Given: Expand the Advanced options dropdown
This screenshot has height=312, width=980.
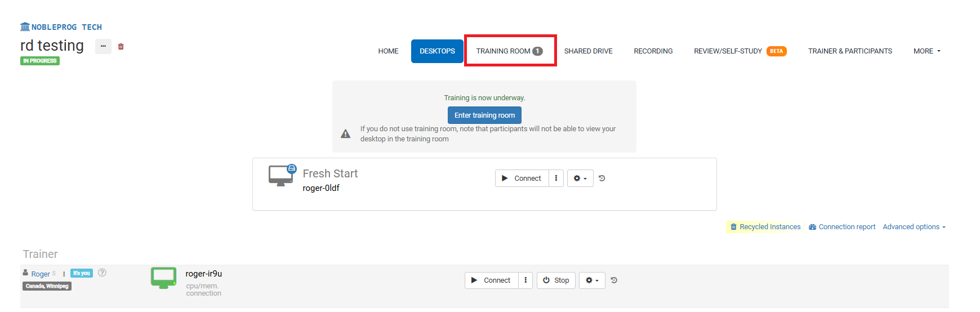Looking at the screenshot, I should tap(914, 227).
